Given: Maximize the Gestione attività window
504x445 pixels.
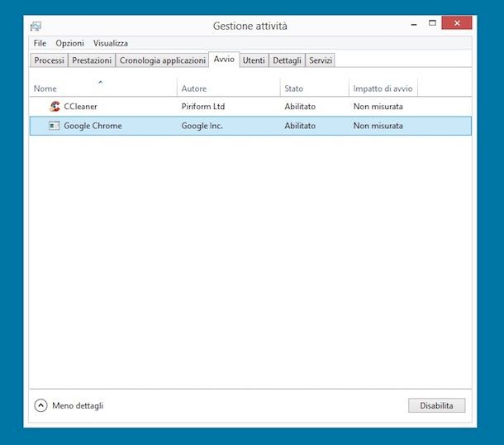Looking at the screenshot, I should click(x=432, y=23).
